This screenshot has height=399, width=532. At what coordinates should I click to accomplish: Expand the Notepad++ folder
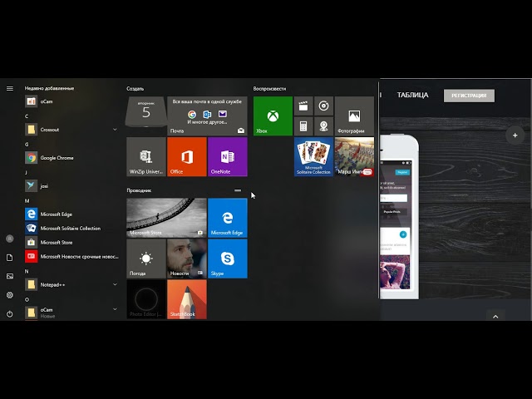(115, 284)
